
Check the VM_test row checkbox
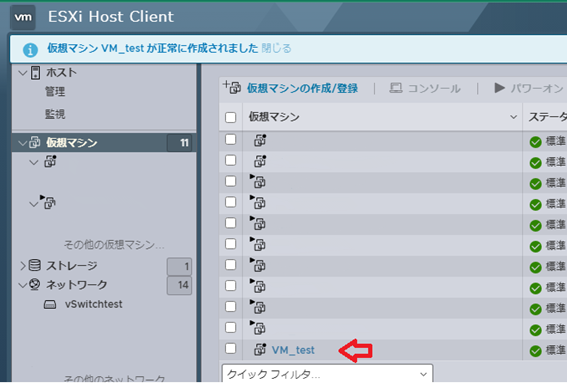point(230,348)
